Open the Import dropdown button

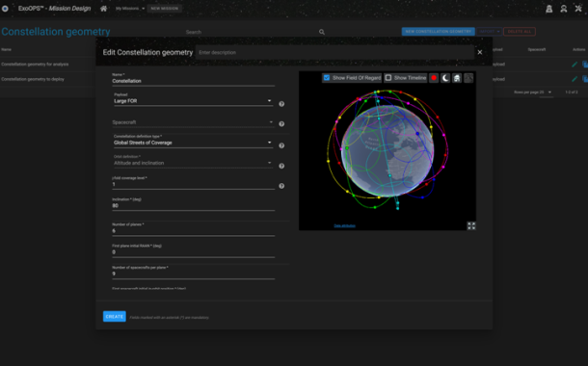(x=489, y=32)
